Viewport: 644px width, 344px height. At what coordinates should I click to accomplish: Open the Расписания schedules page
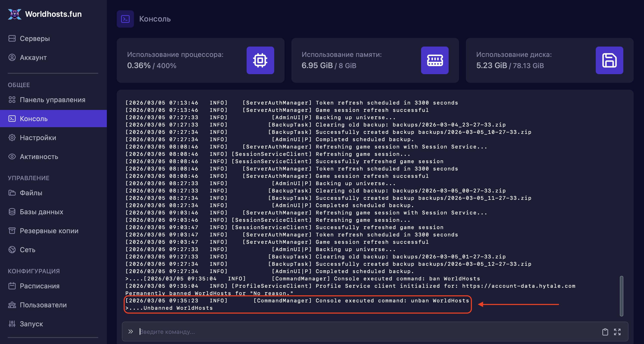(x=39, y=286)
